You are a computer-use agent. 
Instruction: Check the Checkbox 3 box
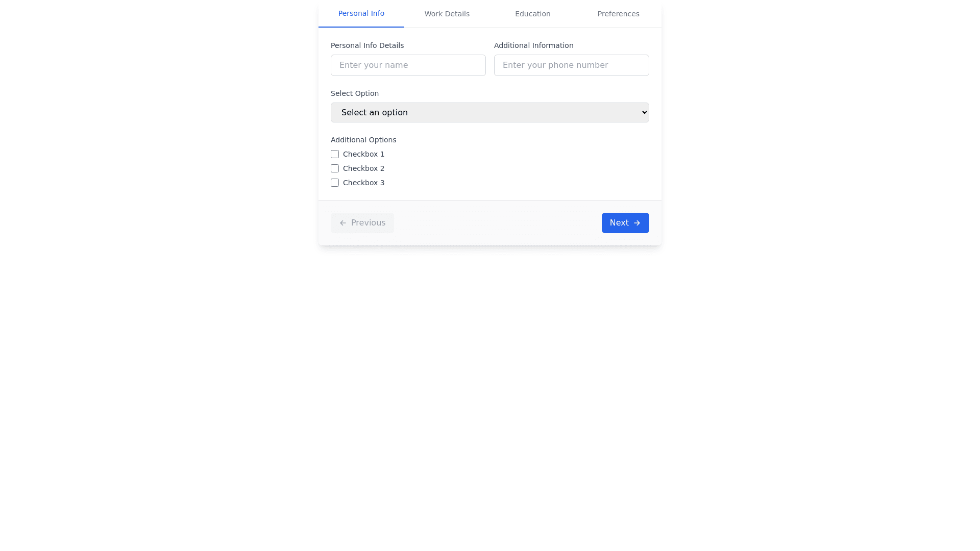pos(335,183)
